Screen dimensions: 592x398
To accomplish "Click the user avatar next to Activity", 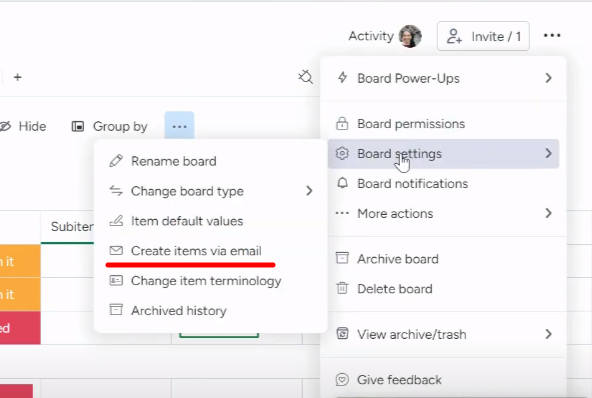I will click(x=410, y=36).
